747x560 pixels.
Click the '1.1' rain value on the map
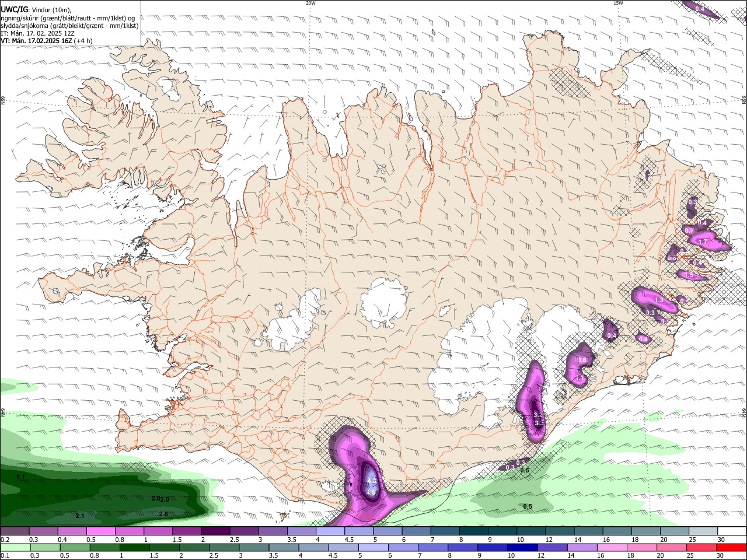20,477
